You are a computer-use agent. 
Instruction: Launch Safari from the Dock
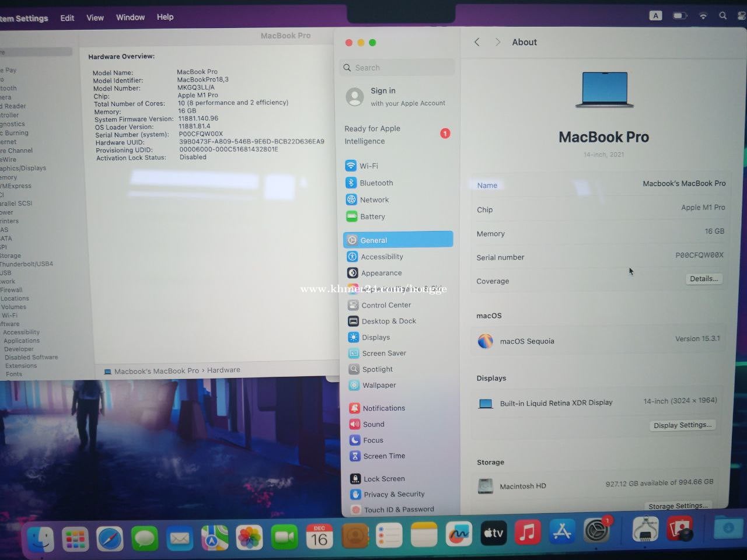[110, 537]
